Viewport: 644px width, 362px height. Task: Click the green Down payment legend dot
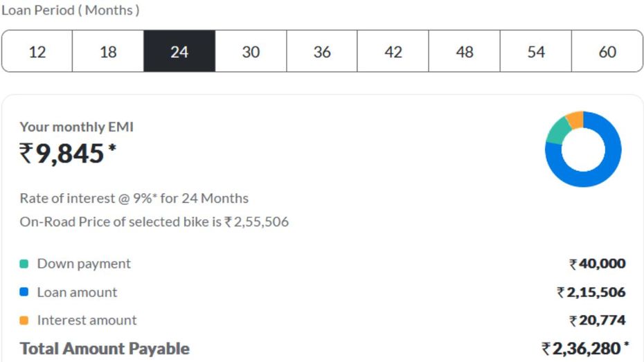point(24,264)
